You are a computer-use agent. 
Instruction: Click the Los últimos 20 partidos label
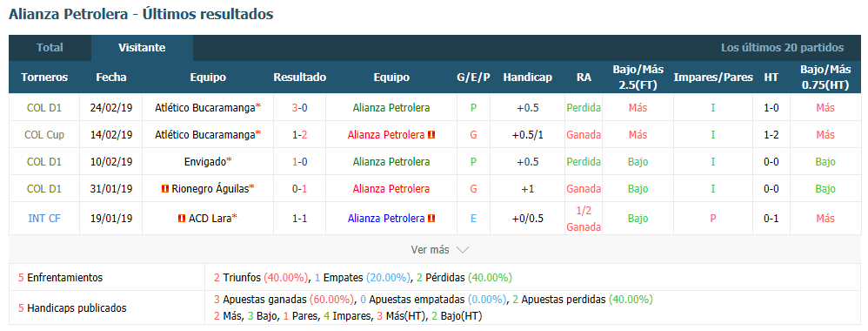[x=782, y=48]
